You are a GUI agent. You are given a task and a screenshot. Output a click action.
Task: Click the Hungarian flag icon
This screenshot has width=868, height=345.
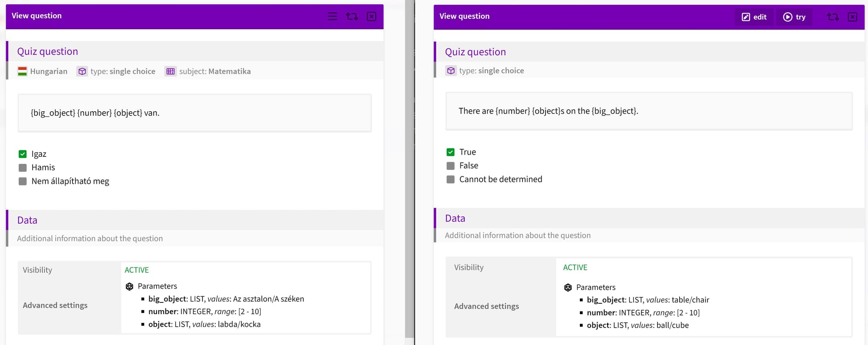click(23, 71)
